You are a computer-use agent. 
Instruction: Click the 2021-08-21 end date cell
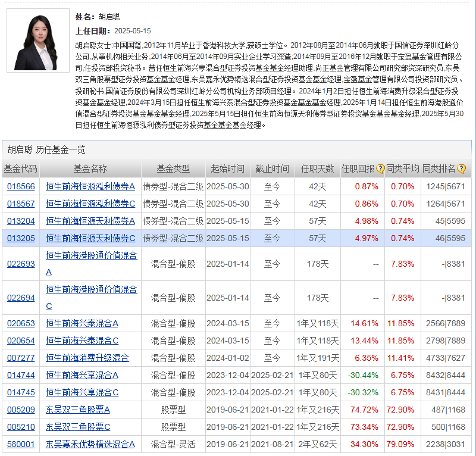[273, 445]
